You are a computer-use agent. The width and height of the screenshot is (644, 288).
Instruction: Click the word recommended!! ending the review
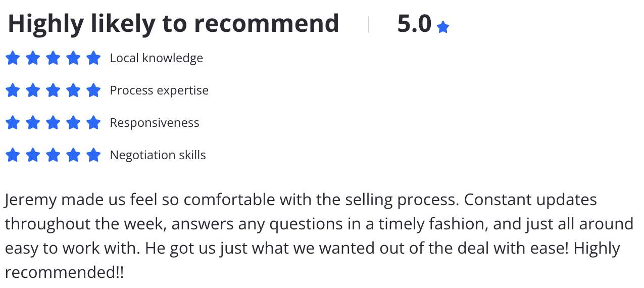click(x=64, y=273)
